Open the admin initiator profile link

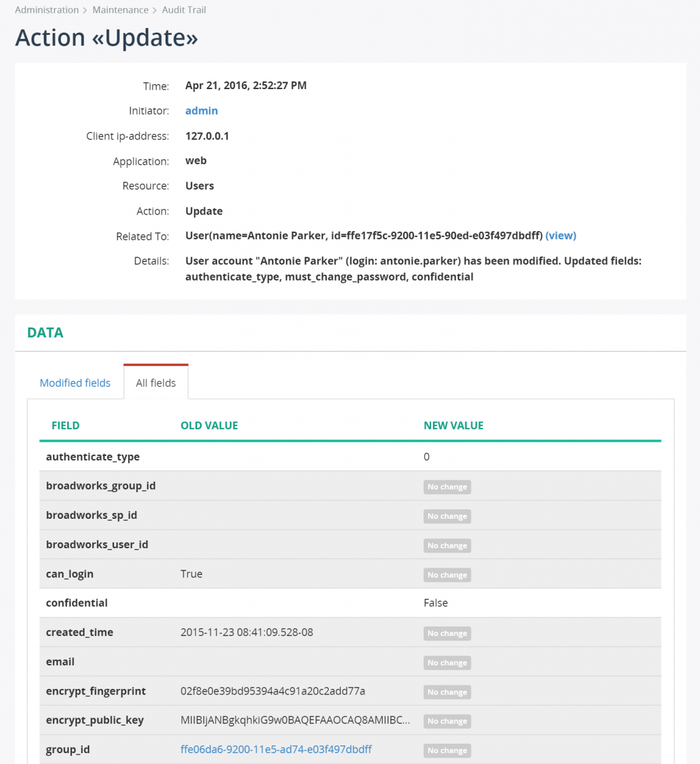(x=201, y=111)
